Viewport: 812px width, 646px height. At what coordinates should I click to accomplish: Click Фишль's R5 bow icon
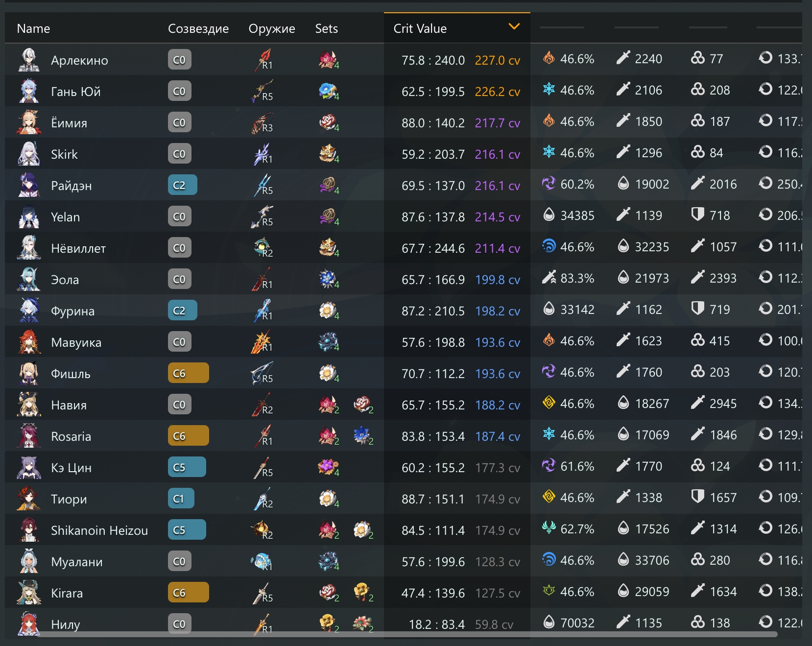pos(263,373)
